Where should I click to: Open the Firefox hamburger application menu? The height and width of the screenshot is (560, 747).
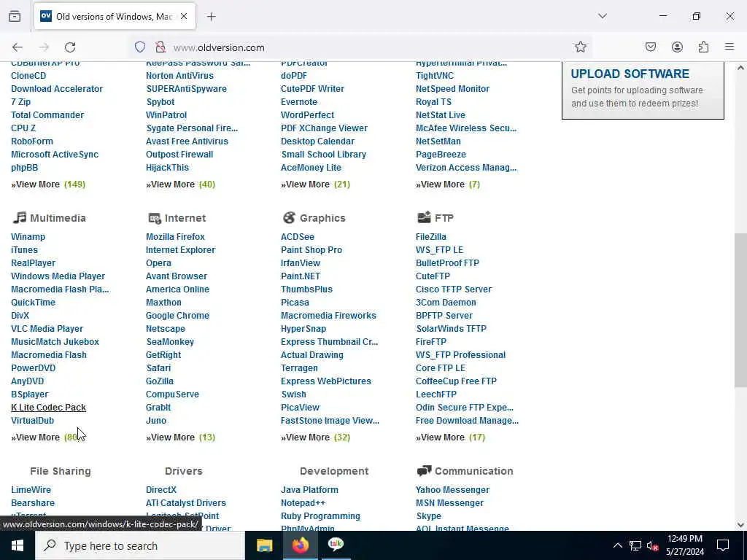point(729,47)
